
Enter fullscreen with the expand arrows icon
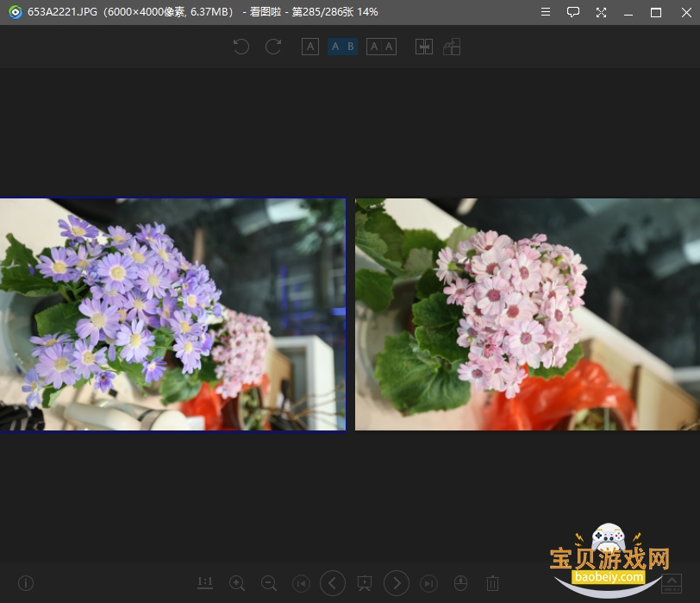coord(602,12)
